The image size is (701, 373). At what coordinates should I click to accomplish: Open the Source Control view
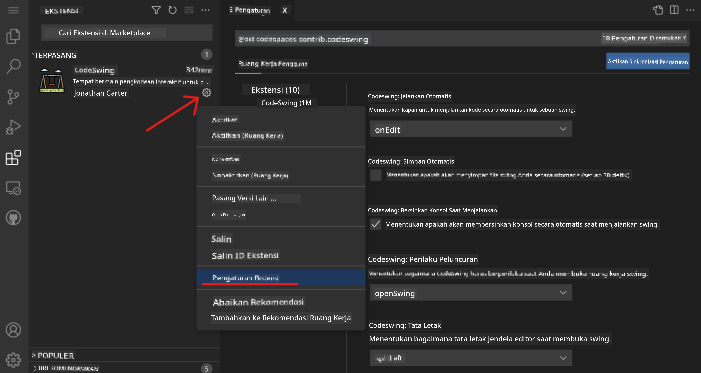(x=13, y=97)
